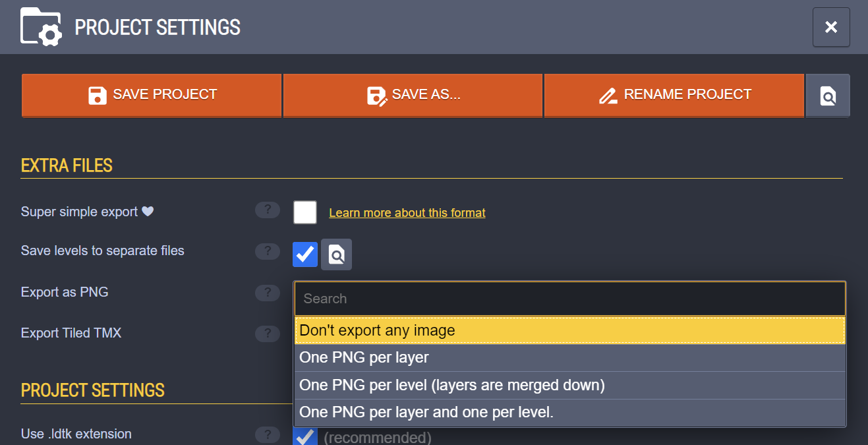Image resolution: width=868 pixels, height=445 pixels.
Task: Enable Super simple export checkbox
Action: (305, 212)
